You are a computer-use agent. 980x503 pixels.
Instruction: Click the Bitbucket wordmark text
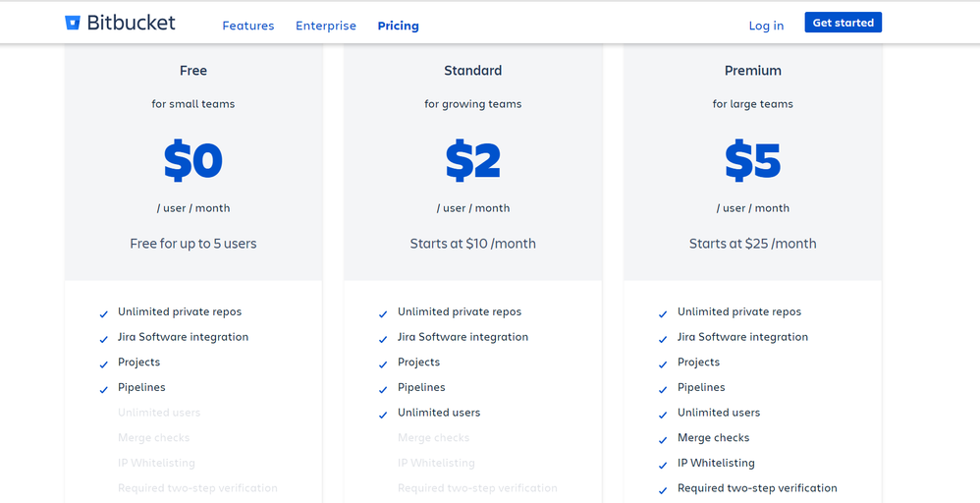click(132, 24)
